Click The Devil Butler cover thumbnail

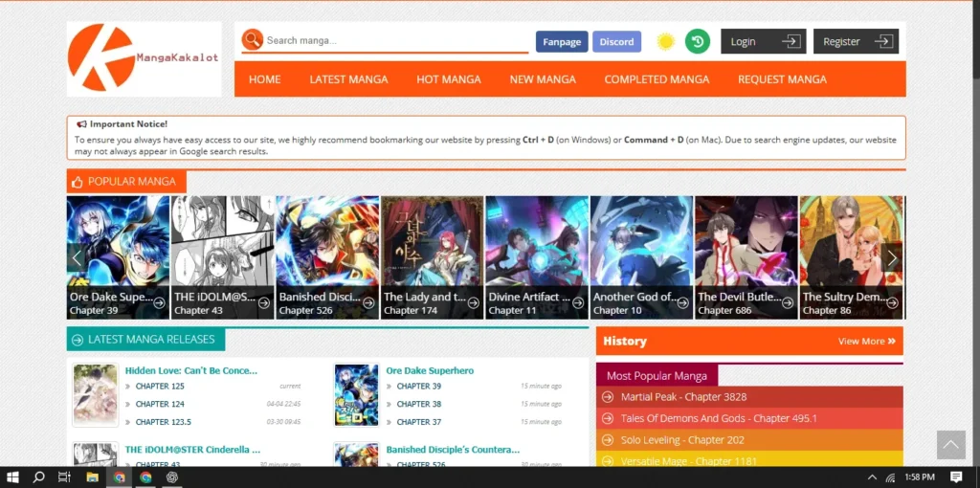tap(746, 244)
